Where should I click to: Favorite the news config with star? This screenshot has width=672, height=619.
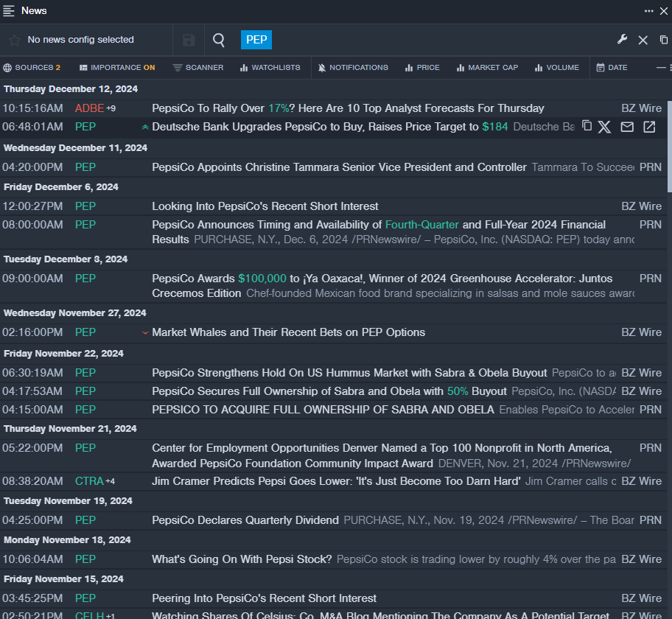[14, 40]
